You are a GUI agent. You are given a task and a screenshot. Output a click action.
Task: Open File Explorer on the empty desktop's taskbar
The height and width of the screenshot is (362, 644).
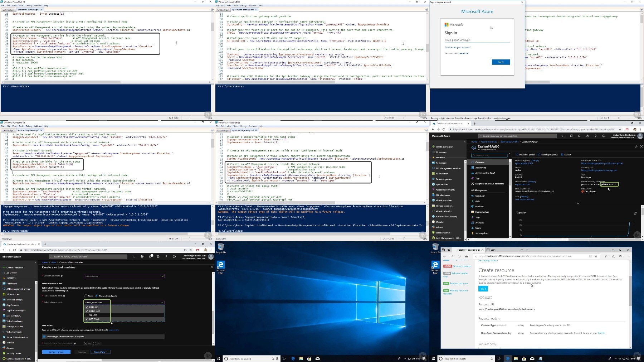coord(301,358)
